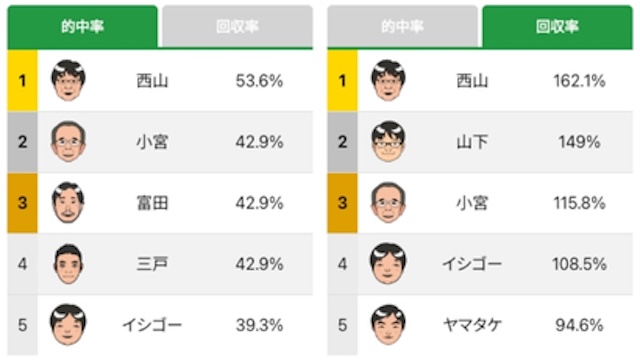Click the 53.6% hit rate value
This screenshot has height=364, width=640.
click(x=259, y=81)
